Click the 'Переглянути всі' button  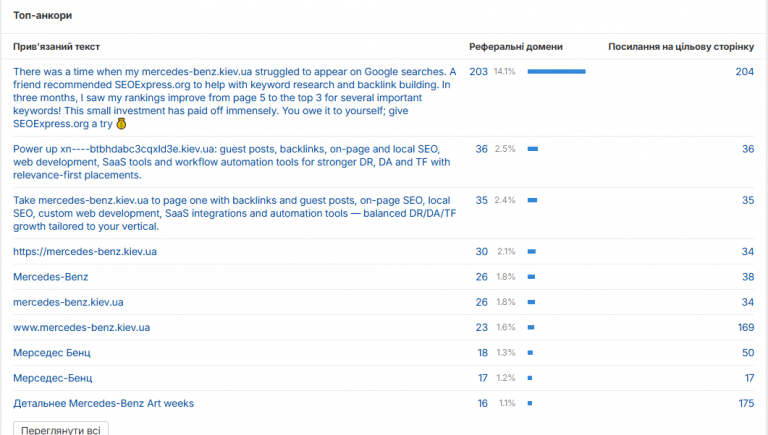[61, 430]
